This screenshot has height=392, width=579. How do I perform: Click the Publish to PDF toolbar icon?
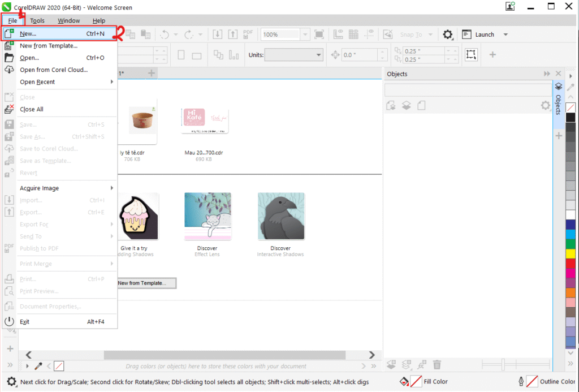248,35
